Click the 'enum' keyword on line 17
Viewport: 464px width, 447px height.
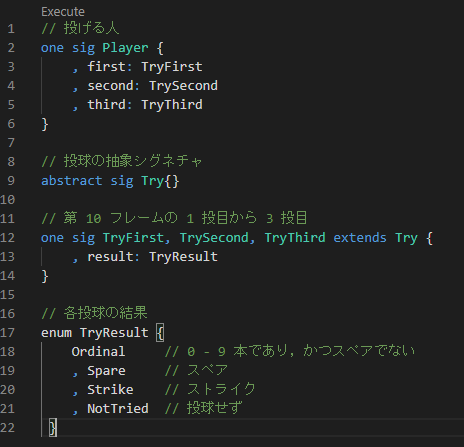pos(56,333)
